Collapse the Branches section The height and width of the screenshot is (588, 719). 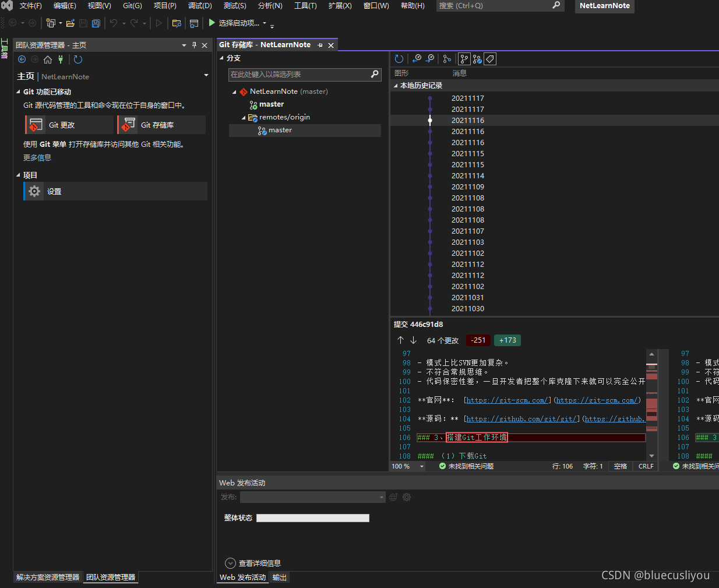click(221, 58)
